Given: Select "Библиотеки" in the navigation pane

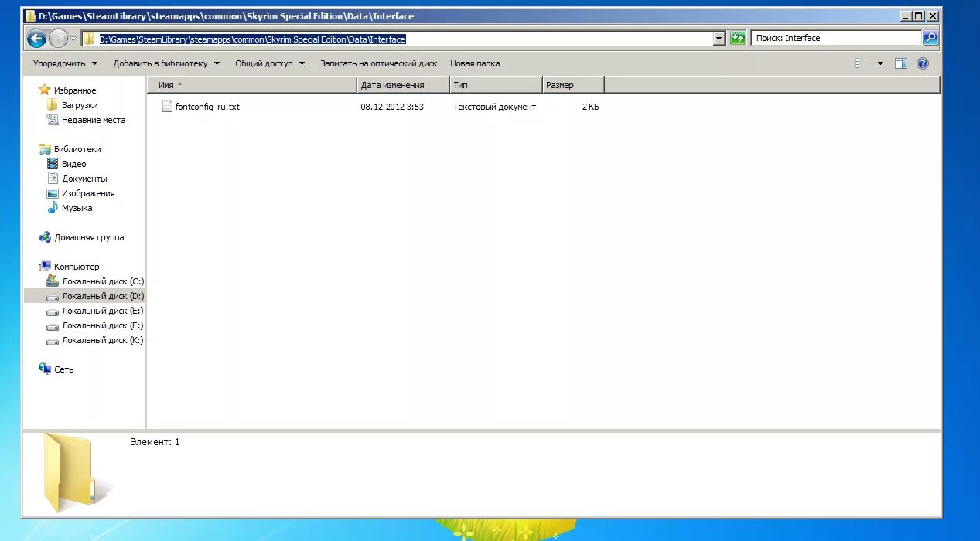Looking at the screenshot, I should pyautogui.click(x=77, y=149).
